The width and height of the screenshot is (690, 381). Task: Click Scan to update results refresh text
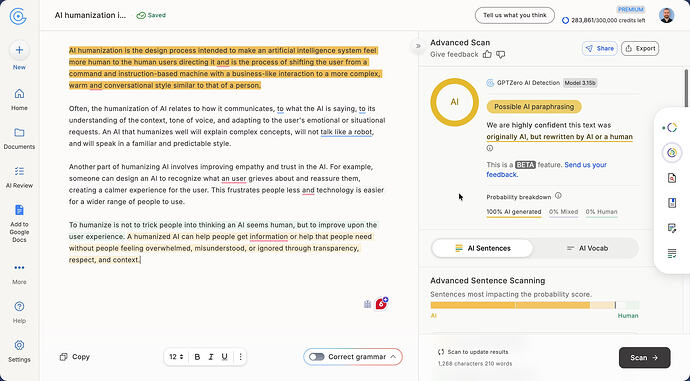tap(473, 352)
